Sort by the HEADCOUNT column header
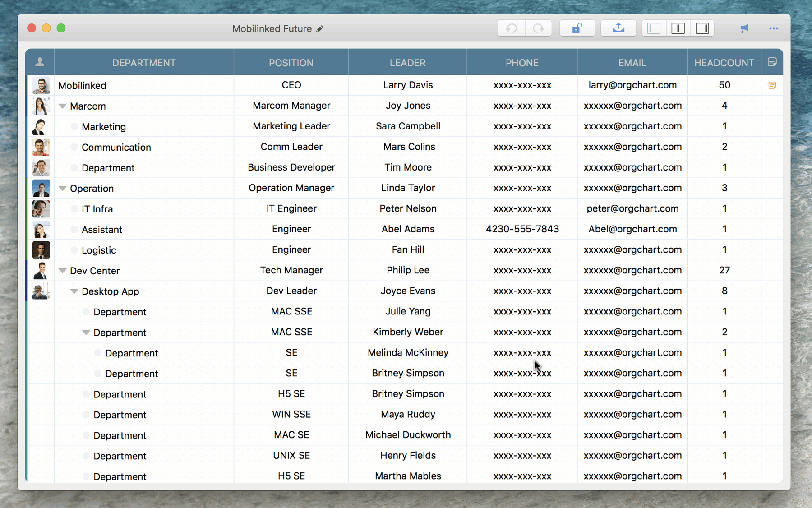This screenshot has width=812, height=508. (x=724, y=63)
